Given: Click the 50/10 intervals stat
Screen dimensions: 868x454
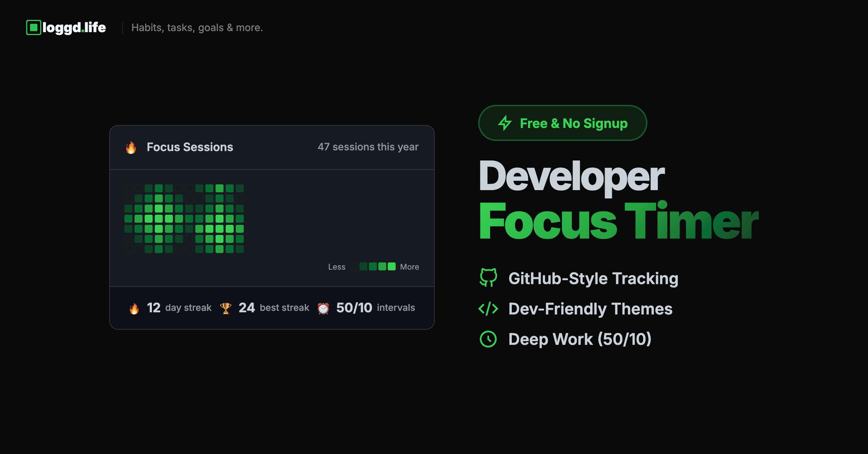Looking at the screenshot, I should point(375,308).
